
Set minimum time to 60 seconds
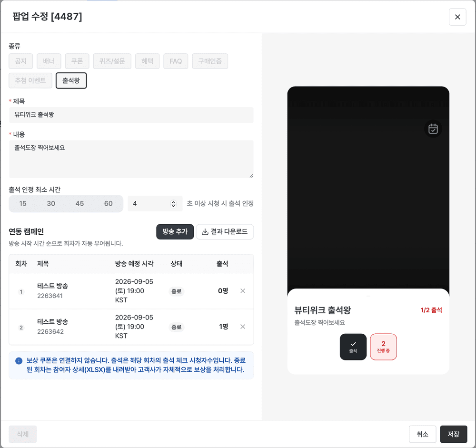tap(109, 203)
